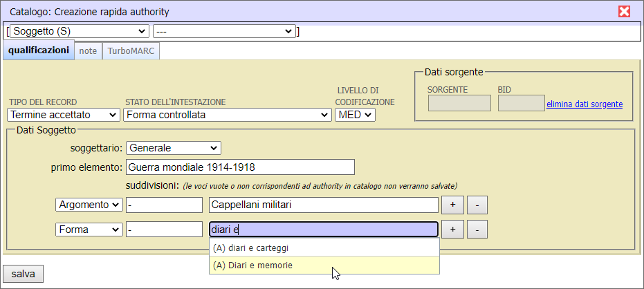Open Stato dell'intestazione dropdown
Image resolution: width=644 pixels, height=289 pixels.
click(228, 115)
